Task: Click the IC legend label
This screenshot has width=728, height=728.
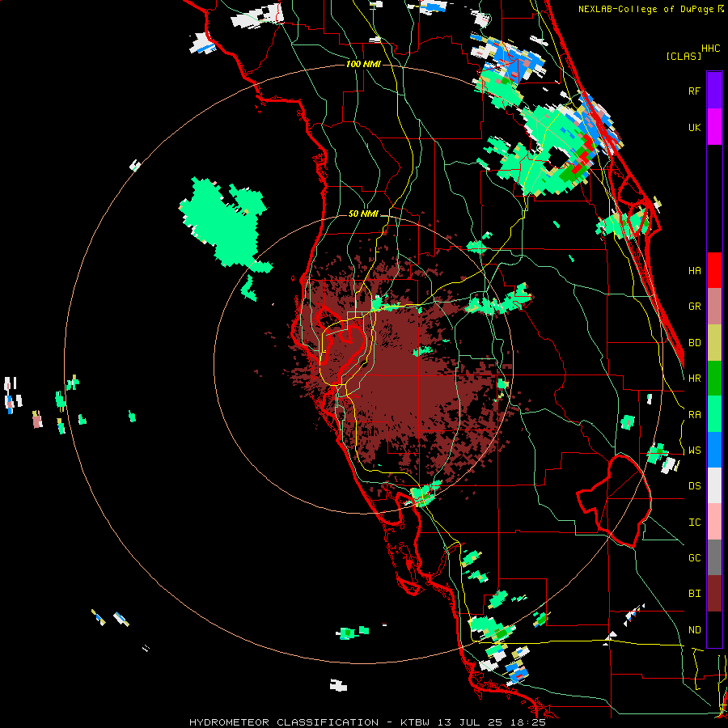Action: 694,523
